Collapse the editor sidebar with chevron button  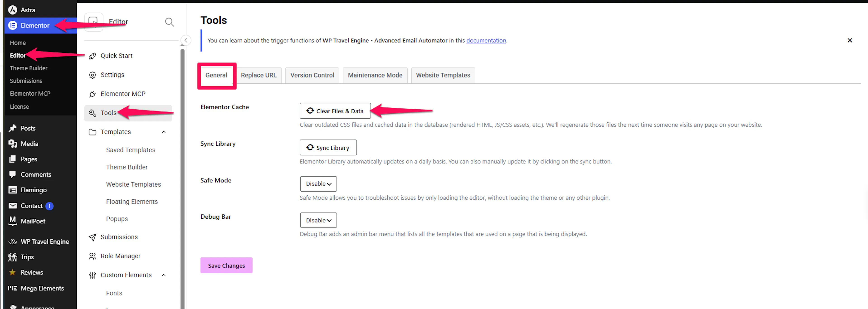pyautogui.click(x=186, y=40)
